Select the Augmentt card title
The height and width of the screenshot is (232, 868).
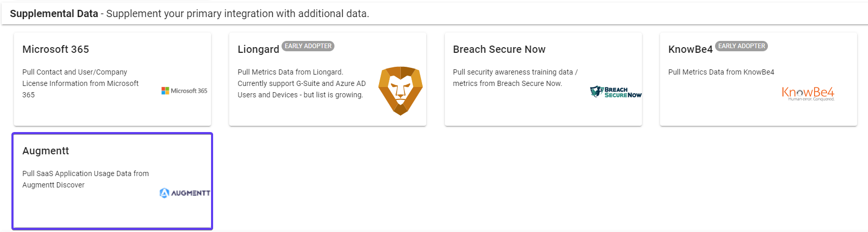(46, 151)
